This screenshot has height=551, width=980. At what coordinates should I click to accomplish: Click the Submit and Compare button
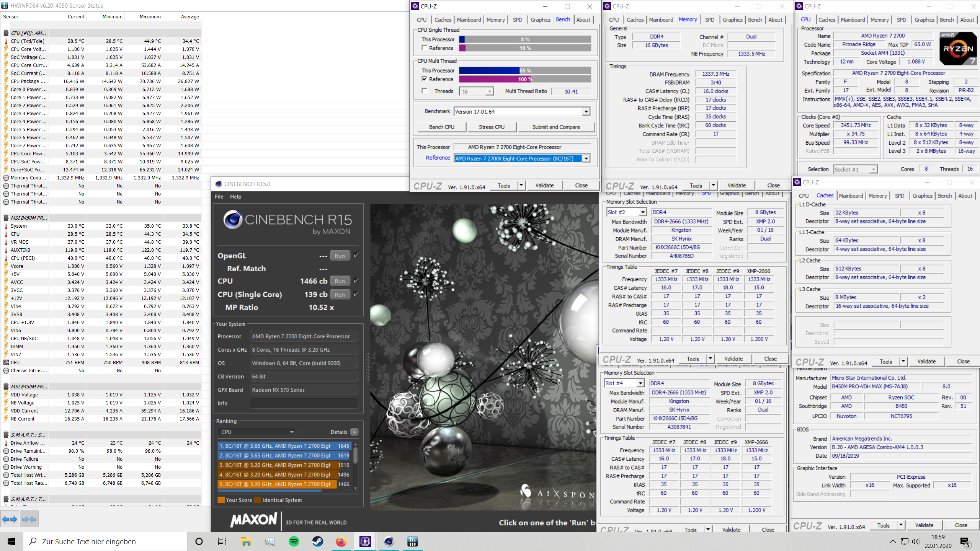pyautogui.click(x=556, y=127)
